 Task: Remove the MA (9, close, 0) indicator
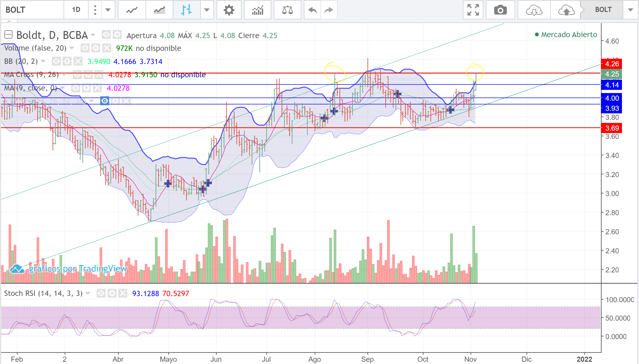point(97,88)
